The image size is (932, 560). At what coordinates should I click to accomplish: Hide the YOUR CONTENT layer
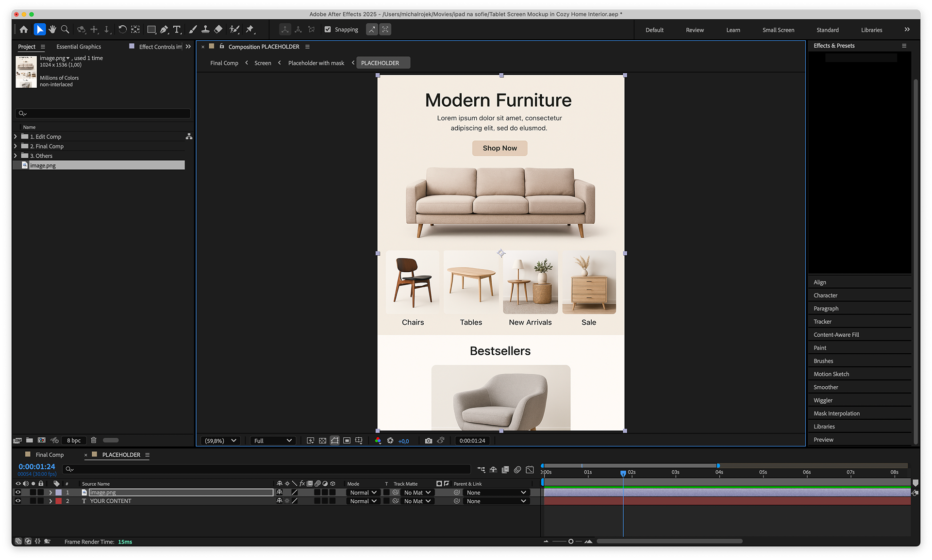[x=18, y=501]
